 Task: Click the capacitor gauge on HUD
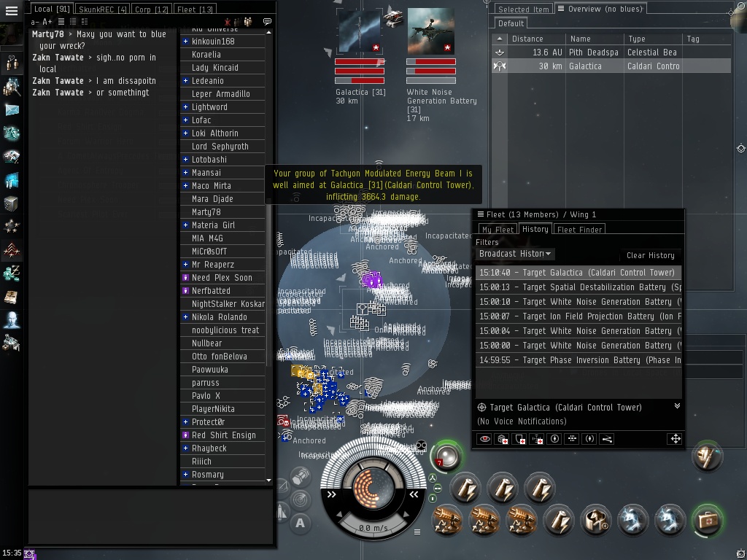coord(373,486)
